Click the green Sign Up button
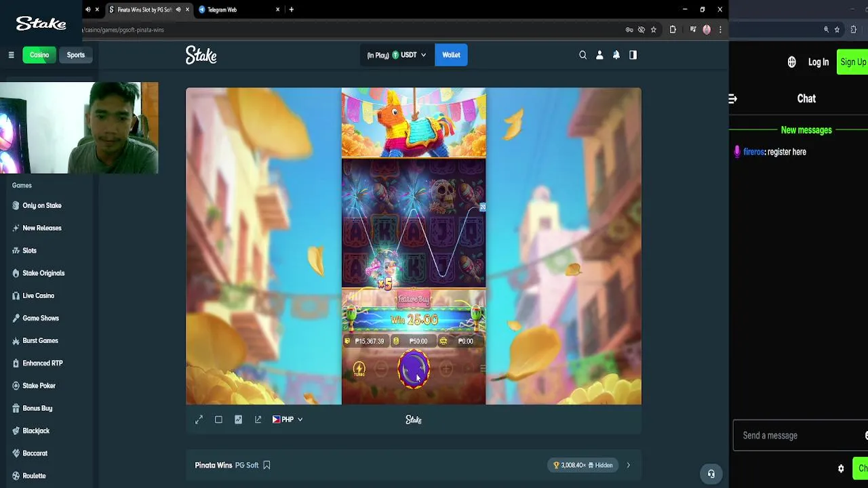The height and width of the screenshot is (488, 868). (852, 62)
